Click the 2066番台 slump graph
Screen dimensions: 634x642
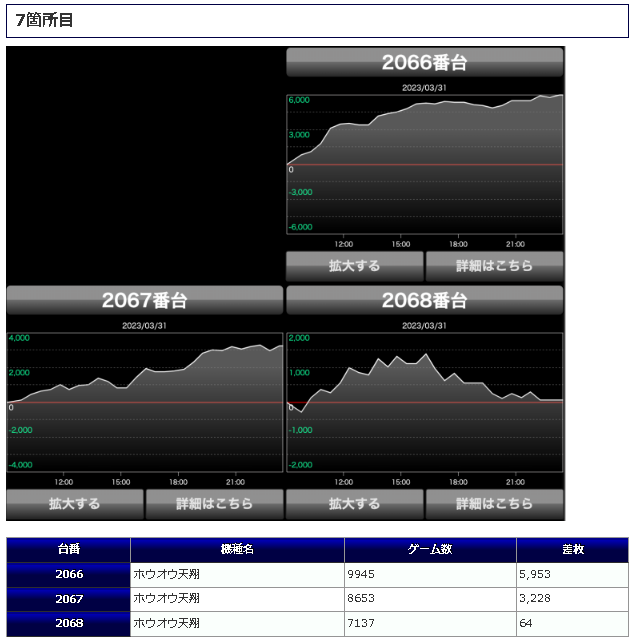pyautogui.click(x=425, y=165)
